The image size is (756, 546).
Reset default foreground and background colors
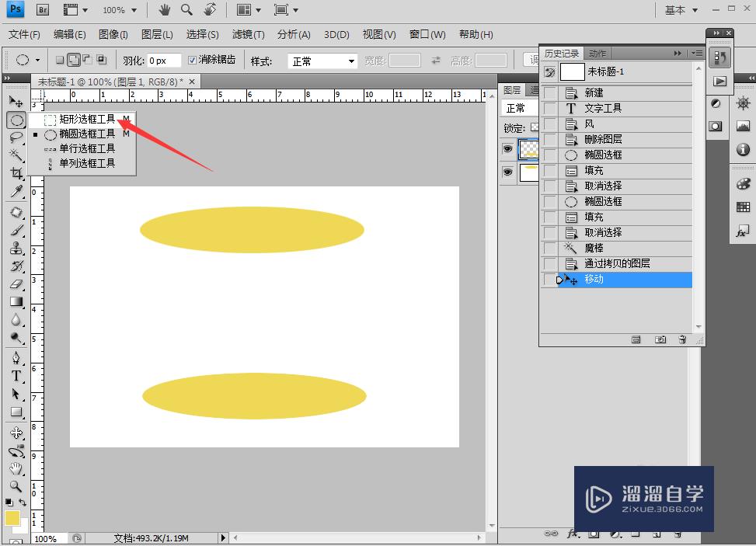click(9, 503)
